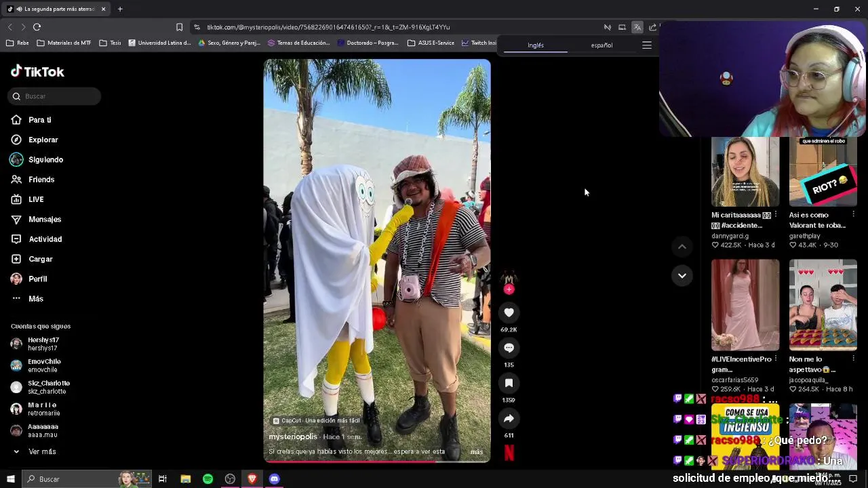
Task: Expand caption with más link
Action: (x=477, y=452)
